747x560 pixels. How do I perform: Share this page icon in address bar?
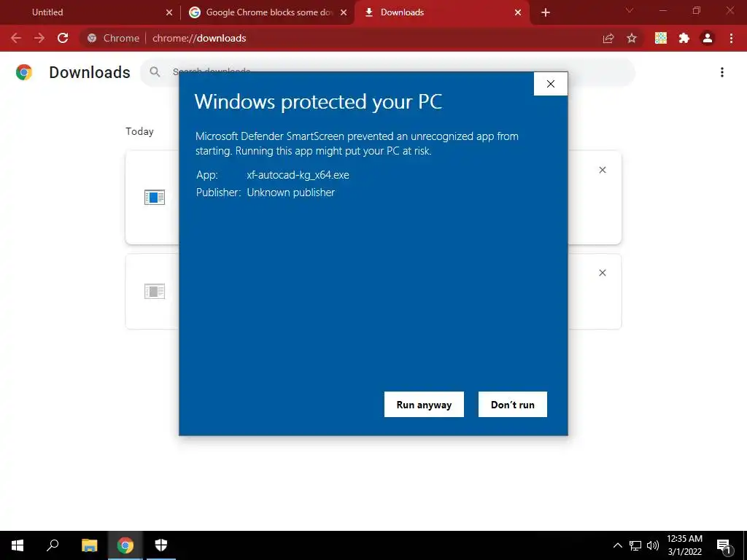pyautogui.click(x=608, y=38)
